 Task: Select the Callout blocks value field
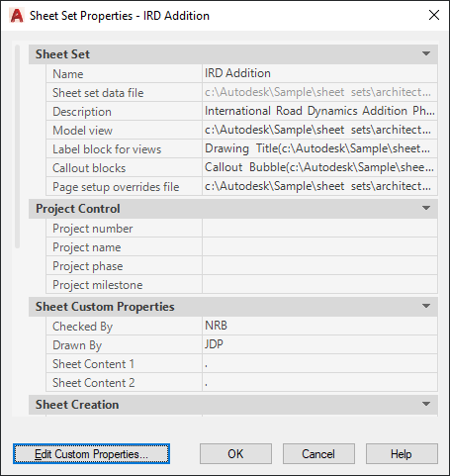coord(319,167)
